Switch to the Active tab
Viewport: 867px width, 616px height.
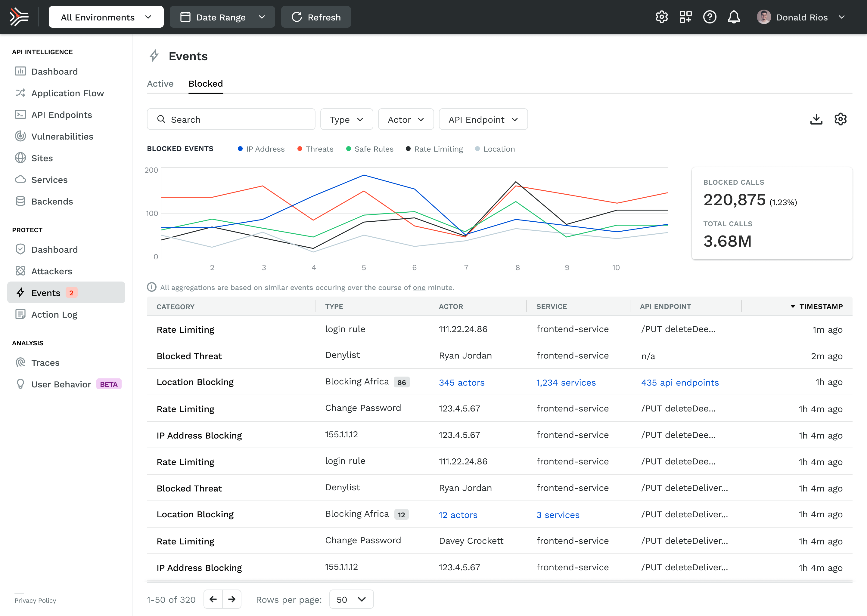[x=160, y=84]
